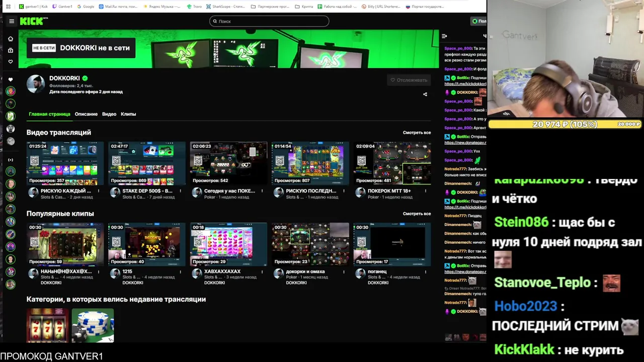Collapse the chat panel with the arrow icon
The image size is (644, 362).
click(x=444, y=36)
